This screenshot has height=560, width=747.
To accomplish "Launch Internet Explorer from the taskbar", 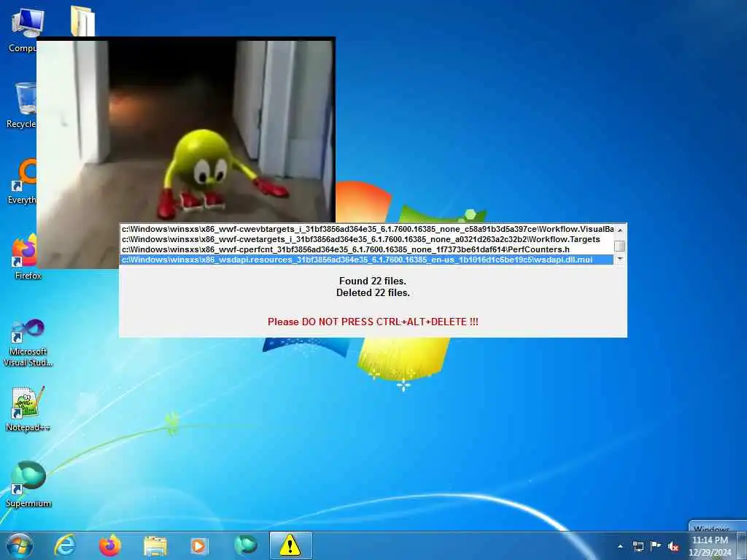I will tap(64, 545).
